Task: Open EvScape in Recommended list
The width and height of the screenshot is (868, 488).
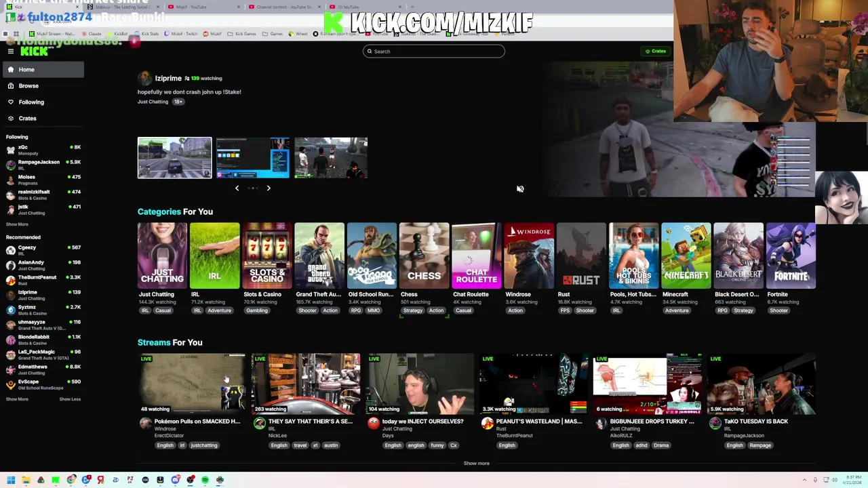Action: tap(43, 384)
